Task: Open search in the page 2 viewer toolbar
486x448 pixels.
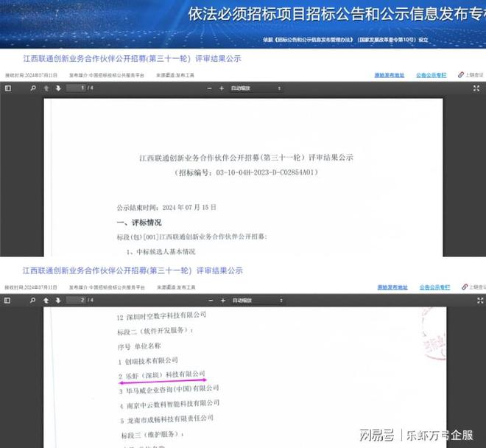Action: pyautogui.click(x=32, y=301)
